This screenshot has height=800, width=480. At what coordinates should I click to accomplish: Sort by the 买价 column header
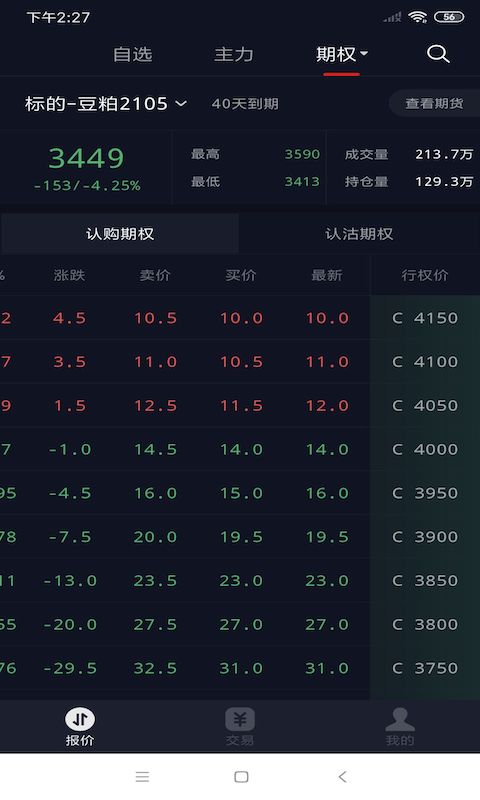241,276
